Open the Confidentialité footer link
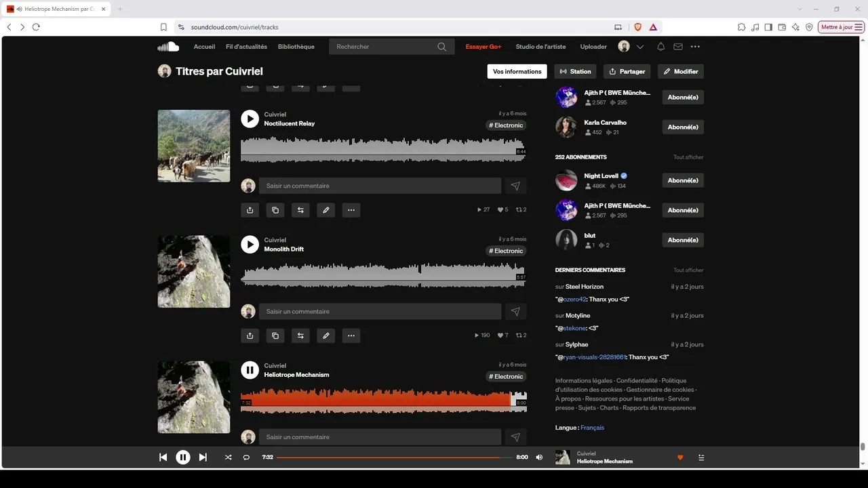 pyautogui.click(x=637, y=381)
